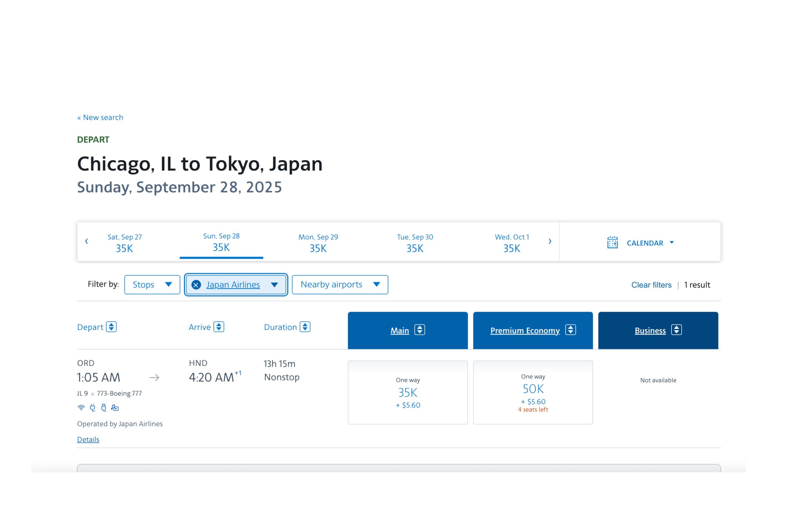Select the Mon, Sep 29 date tab
The image size is (812, 528).
click(318, 243)
